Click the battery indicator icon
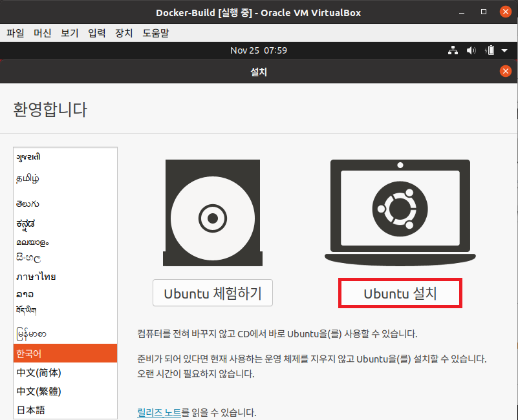This screenshot has width=518, height=420. coord(490,50)
